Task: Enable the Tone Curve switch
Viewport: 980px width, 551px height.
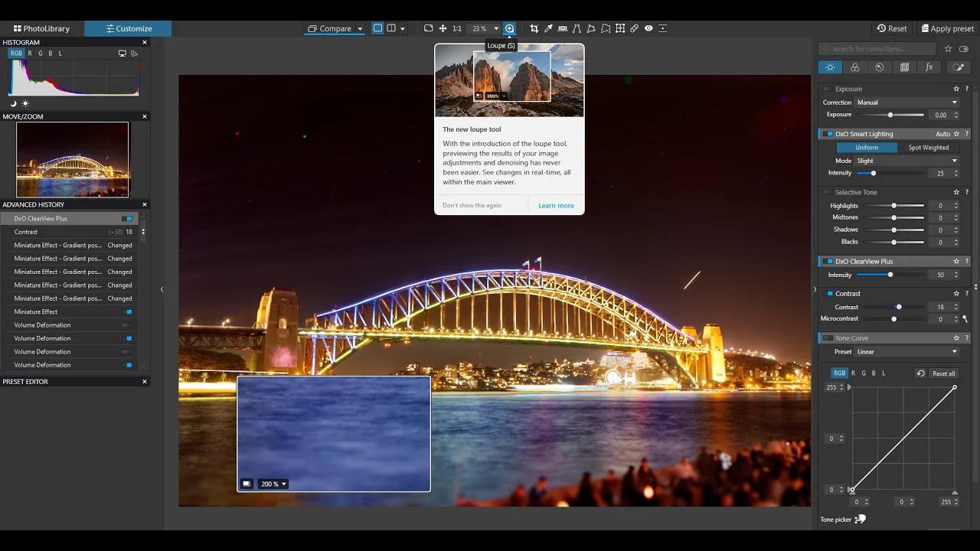Action: [828, 337]
